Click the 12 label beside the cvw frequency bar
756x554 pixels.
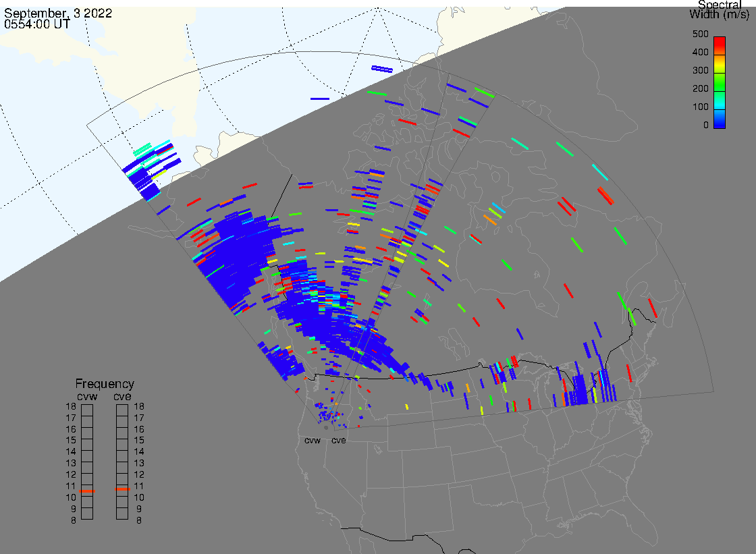(x=71, y=475)
